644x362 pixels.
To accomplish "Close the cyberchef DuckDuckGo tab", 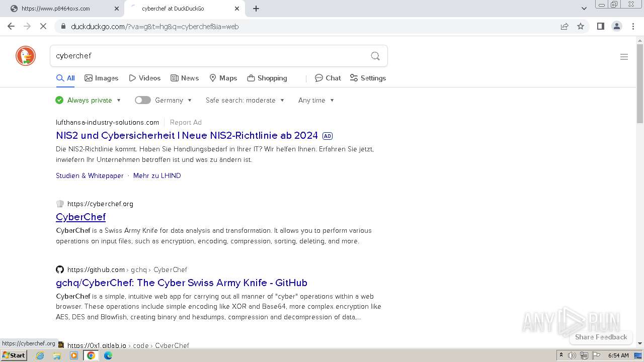I will click(237, 9).
